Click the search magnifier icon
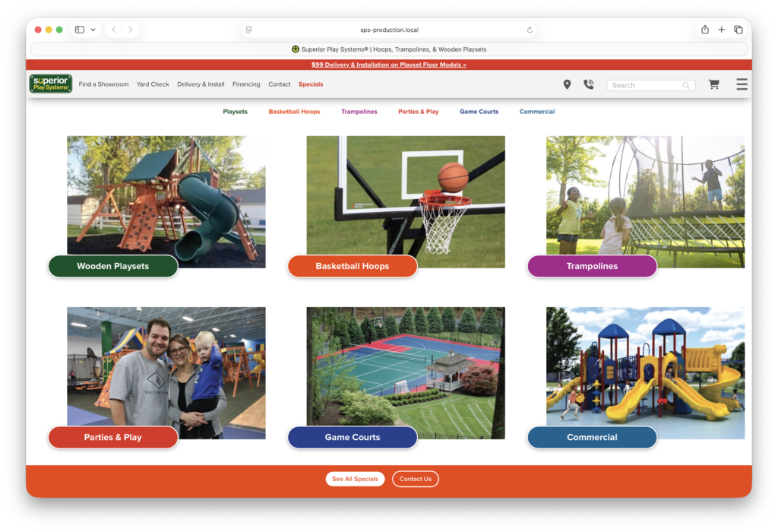This screenshot has height=532, width=778. [688, 85]
